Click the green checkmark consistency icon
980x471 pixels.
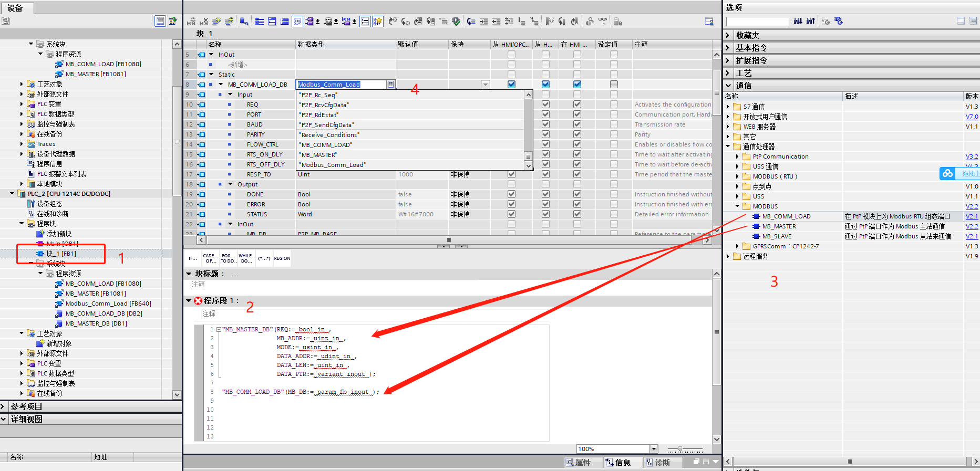pyautogui.click(x=456, y=22)
